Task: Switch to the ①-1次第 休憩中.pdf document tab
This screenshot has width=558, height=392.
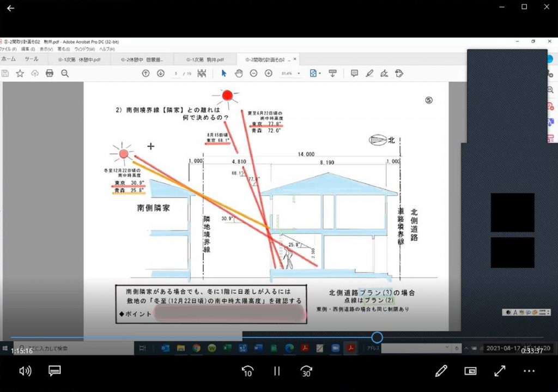Action: (x=80, y=59)
